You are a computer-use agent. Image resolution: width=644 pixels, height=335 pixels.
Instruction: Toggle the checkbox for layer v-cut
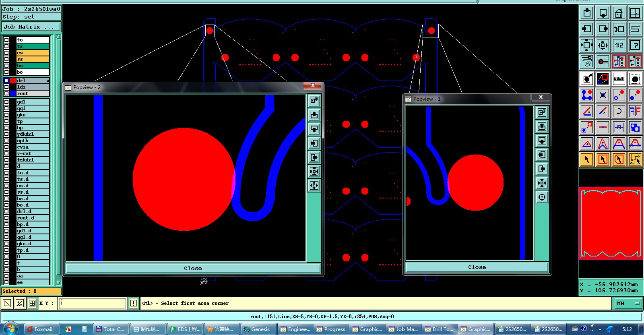pyautogui.click(x=6, y=153)
